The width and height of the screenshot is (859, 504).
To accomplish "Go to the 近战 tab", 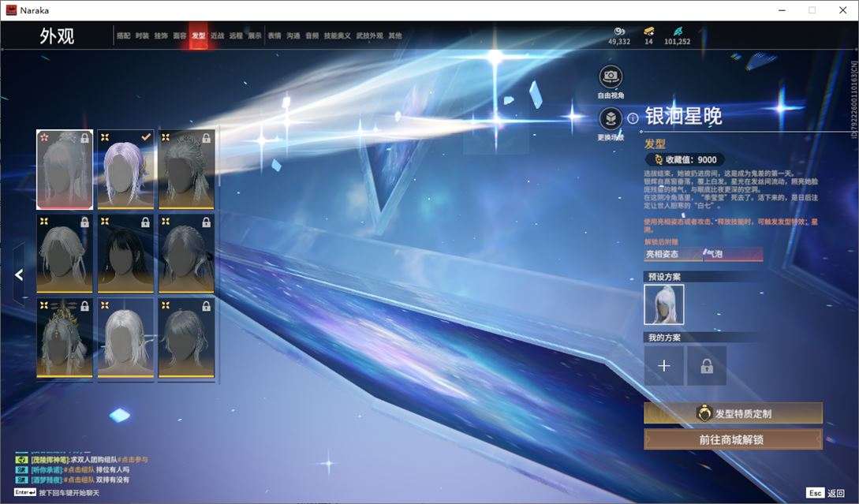I will coord(217,35).
